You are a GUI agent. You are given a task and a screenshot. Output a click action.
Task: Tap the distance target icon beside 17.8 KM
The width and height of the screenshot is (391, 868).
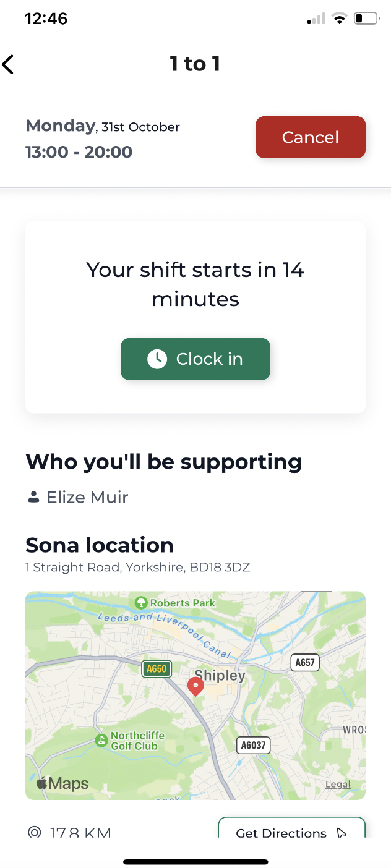(35, 832)
